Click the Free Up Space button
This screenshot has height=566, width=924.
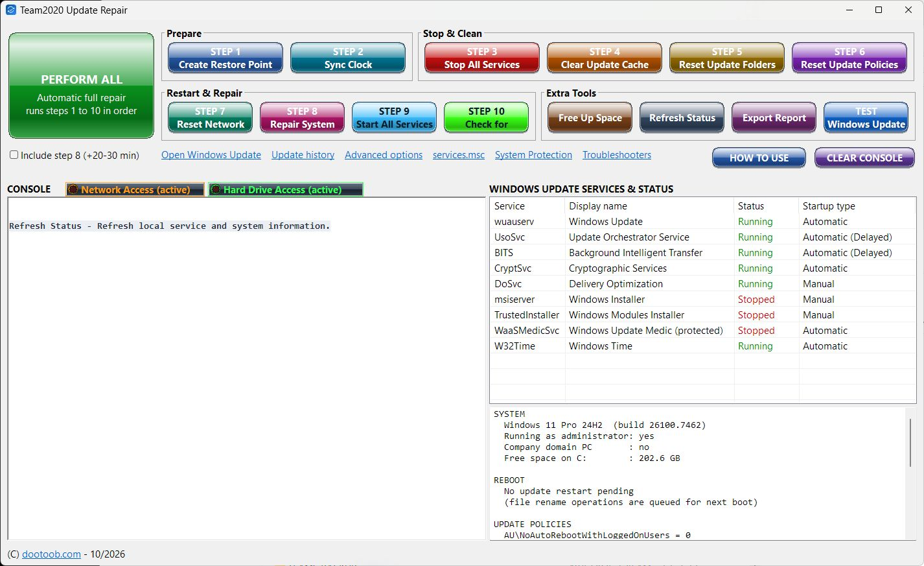click(x=590, y=118)
